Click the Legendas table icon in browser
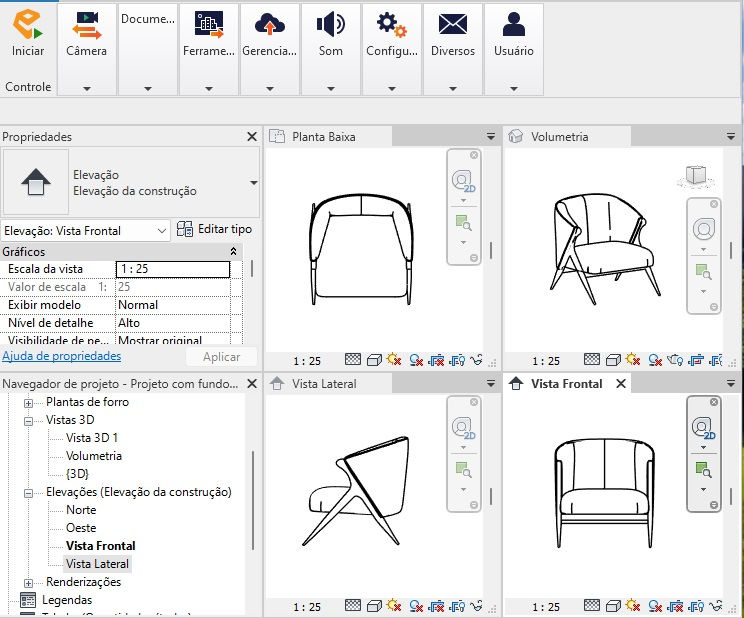 28,600
